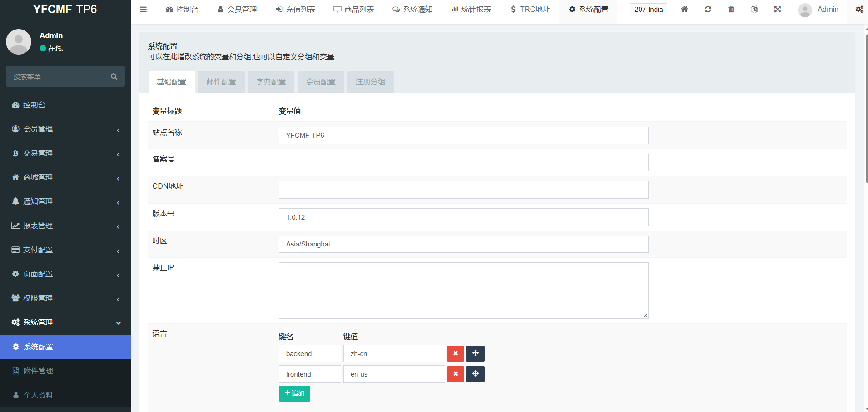Click the refresh icon in top bar
The image size is (868, 412).
(x=708, y=9)
